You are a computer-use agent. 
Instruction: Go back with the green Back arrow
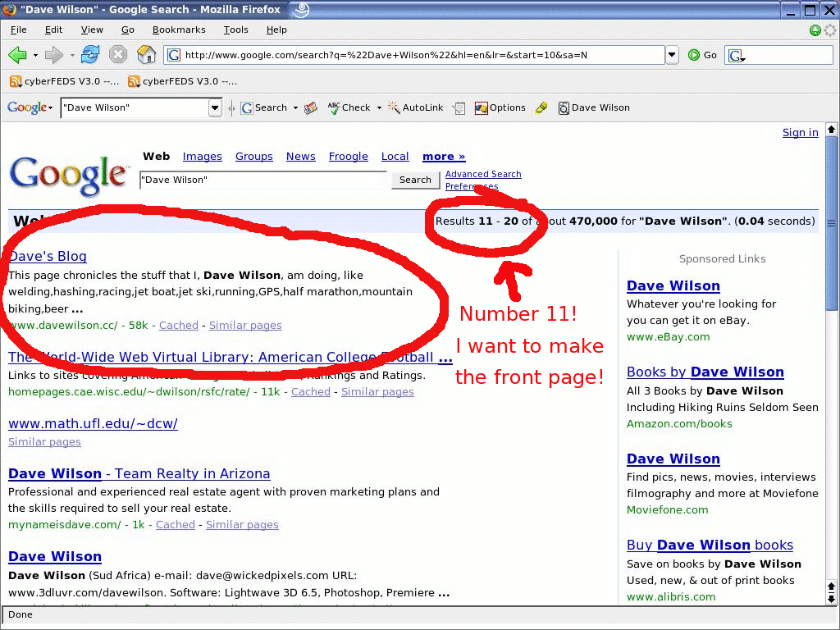coord(18,55)
